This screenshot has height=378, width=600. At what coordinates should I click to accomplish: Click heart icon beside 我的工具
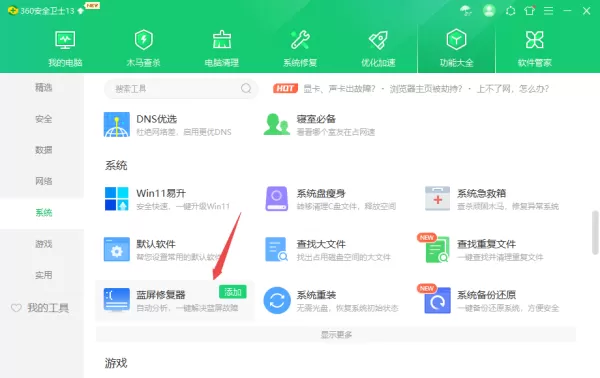[x=16, y=308]
